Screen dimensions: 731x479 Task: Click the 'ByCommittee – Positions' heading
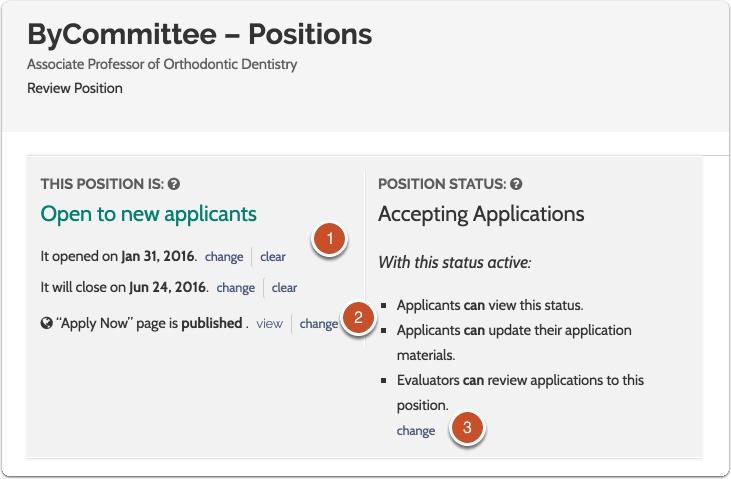coord(200,34)
